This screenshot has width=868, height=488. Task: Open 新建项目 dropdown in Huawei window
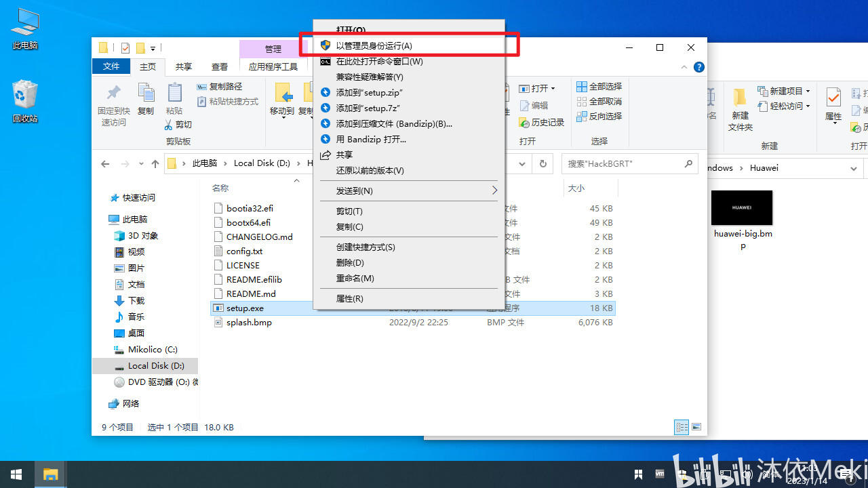[784, 91]
